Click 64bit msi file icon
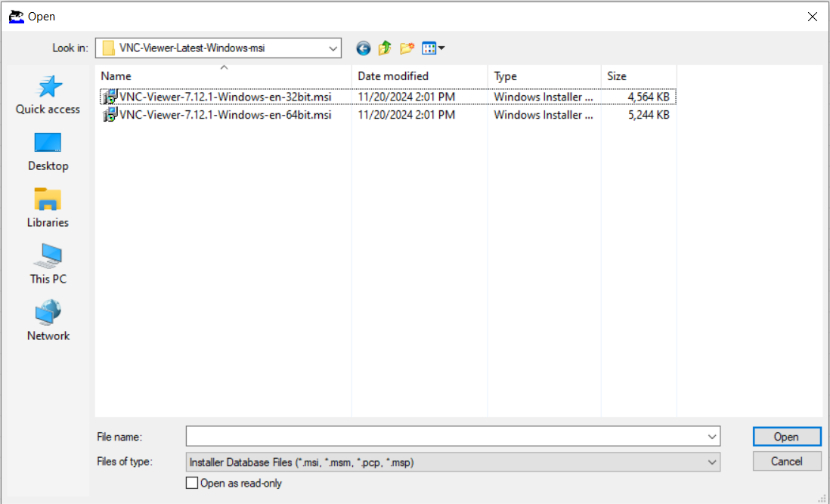The width and height of the screenshot is (830, 504). [x=110, y=115]
